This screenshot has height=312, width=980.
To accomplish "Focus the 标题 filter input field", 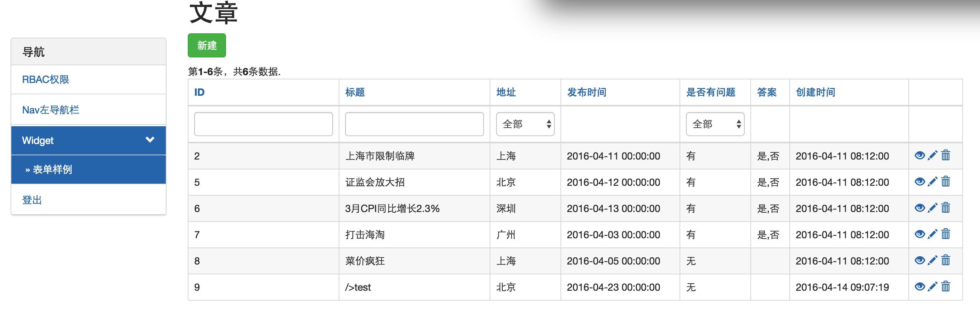I will (414, 124).
